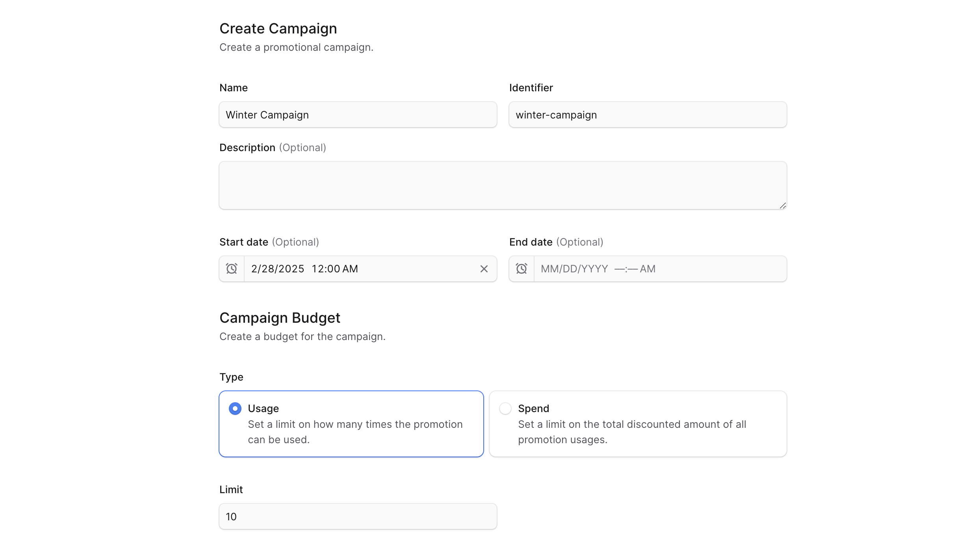Clear the Start date value

484,269
